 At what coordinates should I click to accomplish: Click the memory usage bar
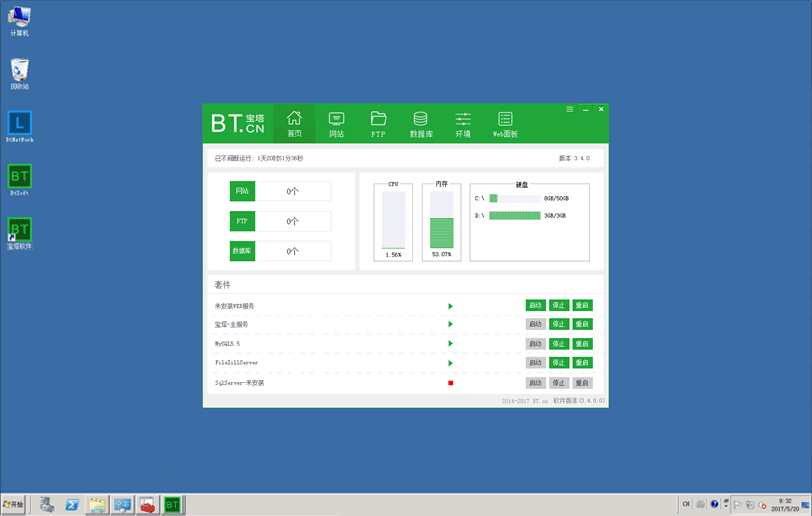pos(441,220)
